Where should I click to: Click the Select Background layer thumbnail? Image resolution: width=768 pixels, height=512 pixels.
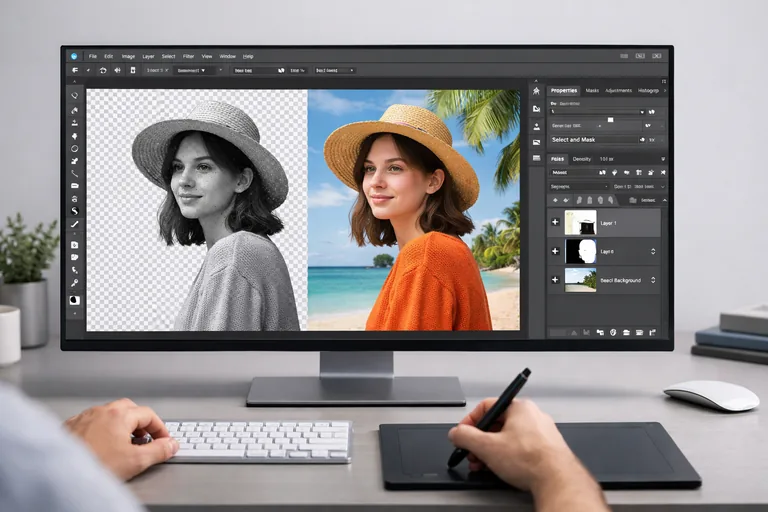pyautogui.click(x=580, y=280)
